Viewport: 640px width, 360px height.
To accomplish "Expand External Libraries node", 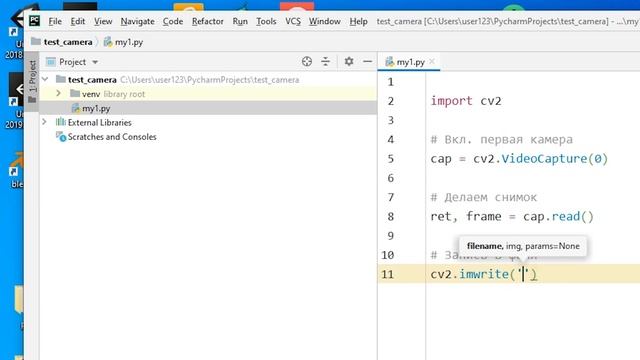I will (44, 122).
